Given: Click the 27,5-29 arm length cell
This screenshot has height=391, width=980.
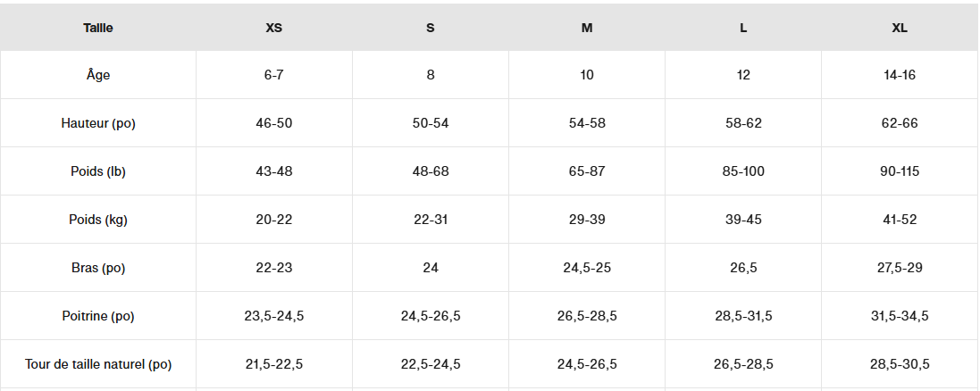Looking at the screenshot, I should 900,268.
